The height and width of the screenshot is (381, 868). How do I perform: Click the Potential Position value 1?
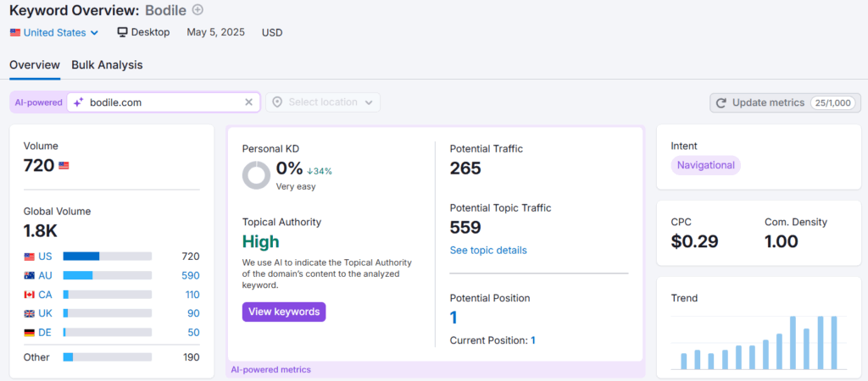tap(453, 318)
